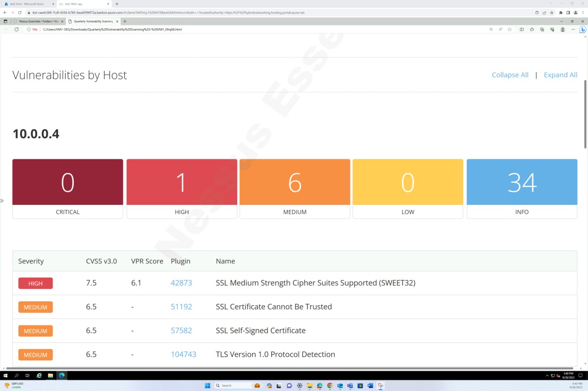The image size is (588, 391).
Task: Open the inner Edge profile avatar
Action: [563, 29]
